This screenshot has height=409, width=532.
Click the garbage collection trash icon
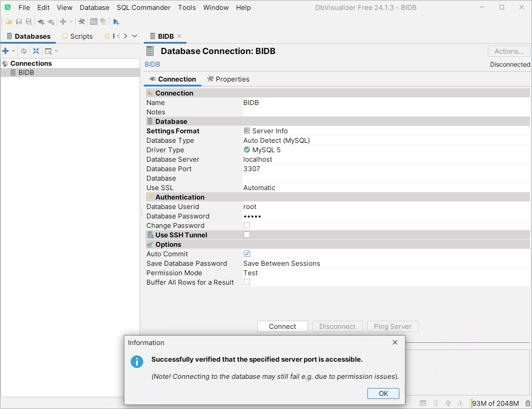528,404
